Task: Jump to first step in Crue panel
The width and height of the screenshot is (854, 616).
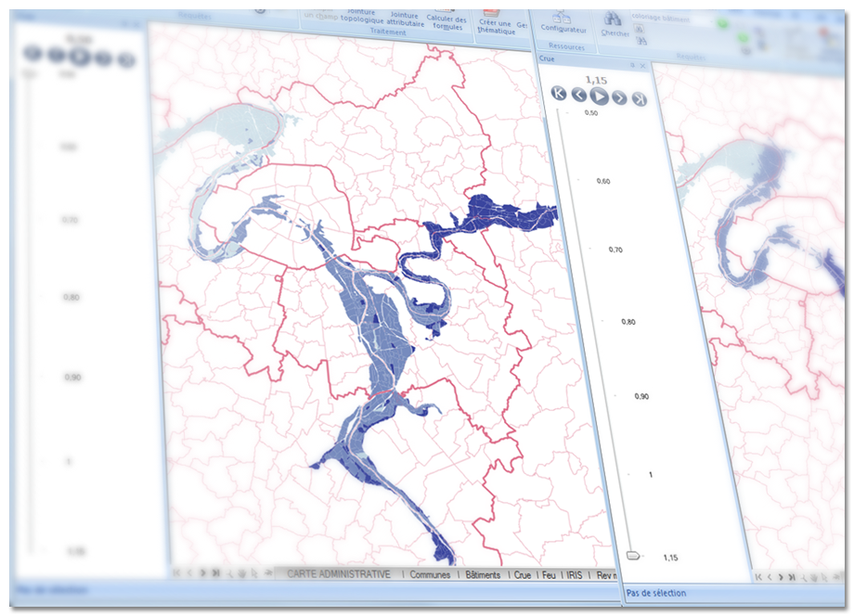Action: pos(558,93)
